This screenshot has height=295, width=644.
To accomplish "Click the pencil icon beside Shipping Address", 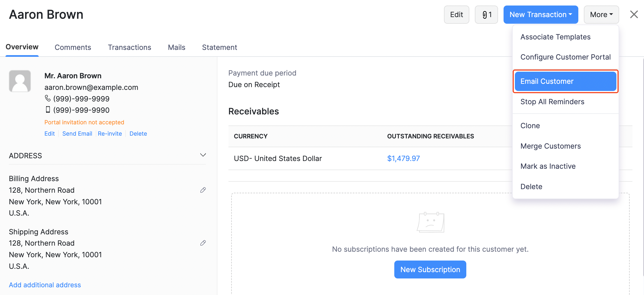I will tap(203, 243).
